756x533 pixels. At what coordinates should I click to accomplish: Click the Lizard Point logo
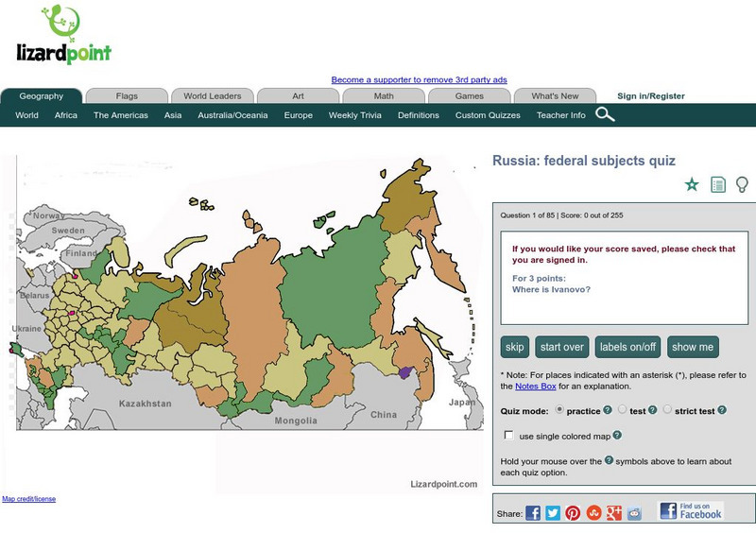click(64, 35)
